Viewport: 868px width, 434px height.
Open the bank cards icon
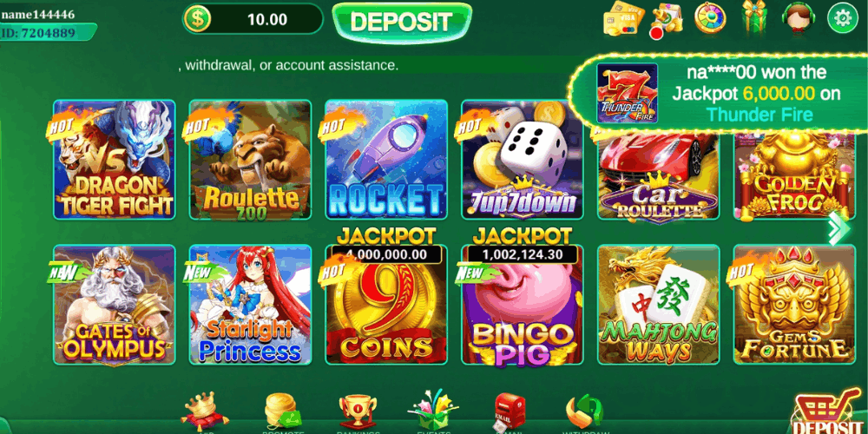(x=622, y=19)
